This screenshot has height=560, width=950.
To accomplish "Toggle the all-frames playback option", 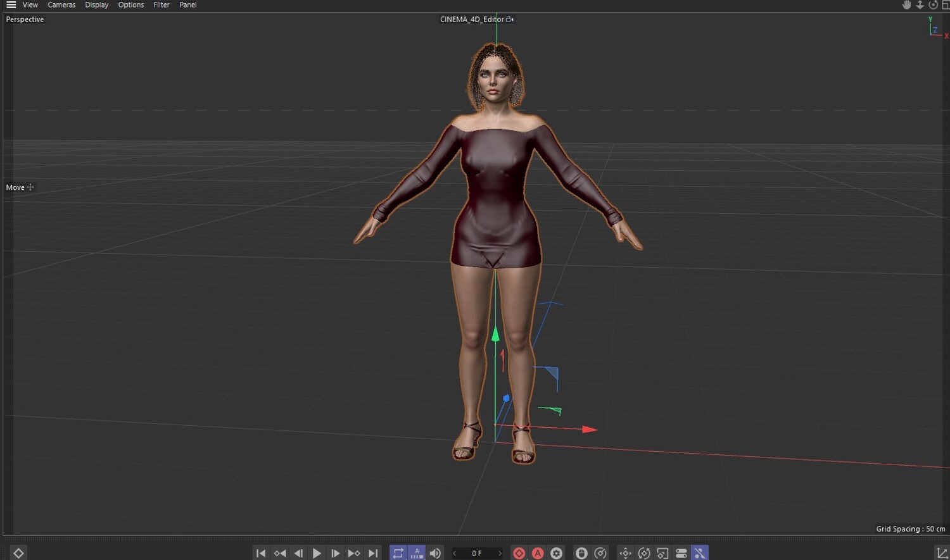I will [x=417, y=553].
